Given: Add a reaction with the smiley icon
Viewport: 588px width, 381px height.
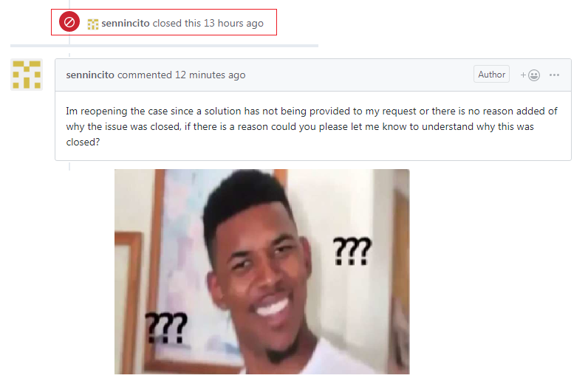Looking at the screenshot, I should click(530, 75).
